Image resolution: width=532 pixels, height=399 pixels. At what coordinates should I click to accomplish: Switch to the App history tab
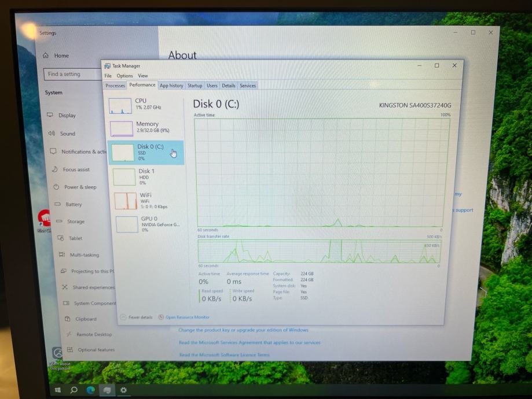pyautogui.click(x=171, y=86)
